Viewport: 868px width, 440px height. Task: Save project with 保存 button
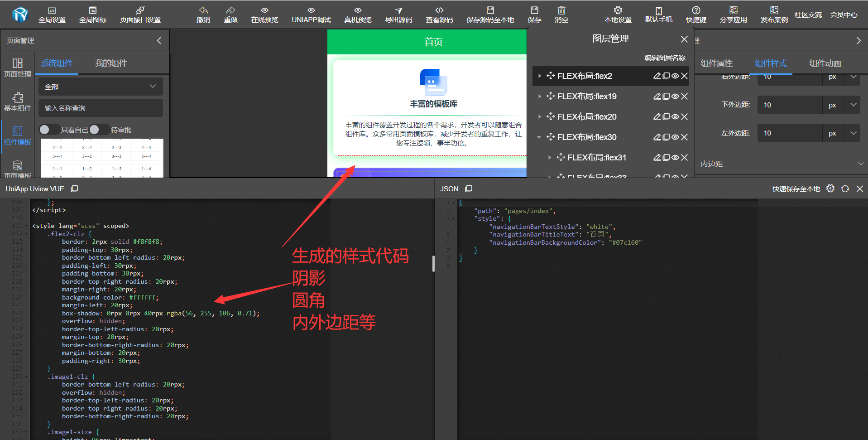pos(534,15)
